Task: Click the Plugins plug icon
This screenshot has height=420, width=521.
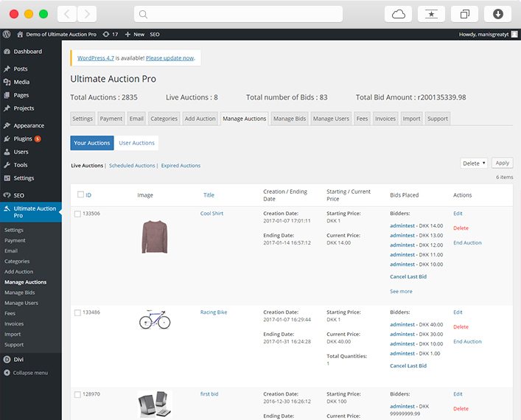Action: pos(7,139)
